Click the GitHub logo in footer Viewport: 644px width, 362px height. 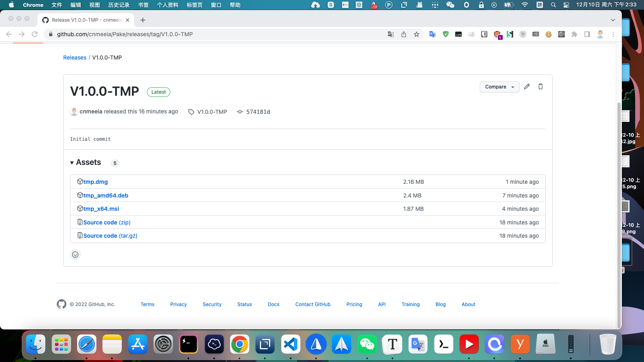coord(62,304)
